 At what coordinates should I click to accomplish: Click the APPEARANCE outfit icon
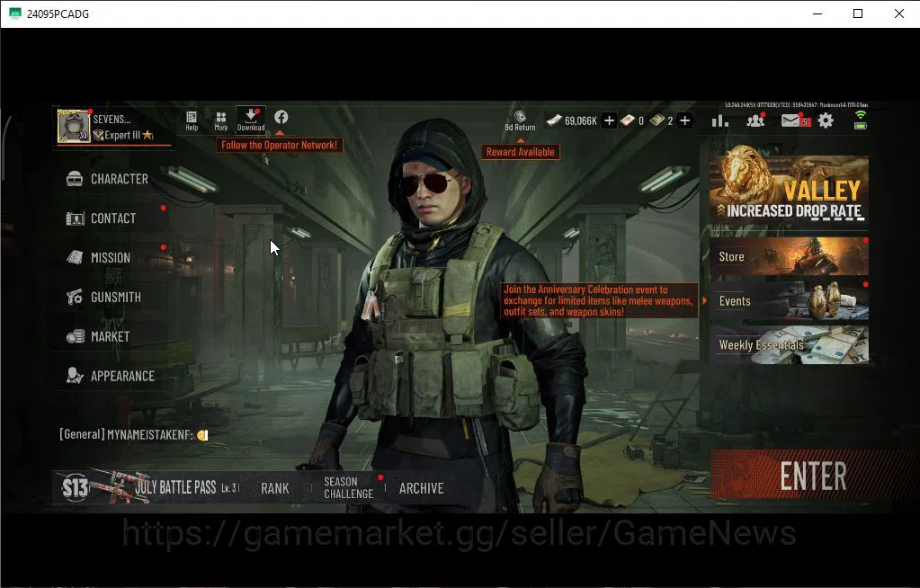[x=75, y=376]
